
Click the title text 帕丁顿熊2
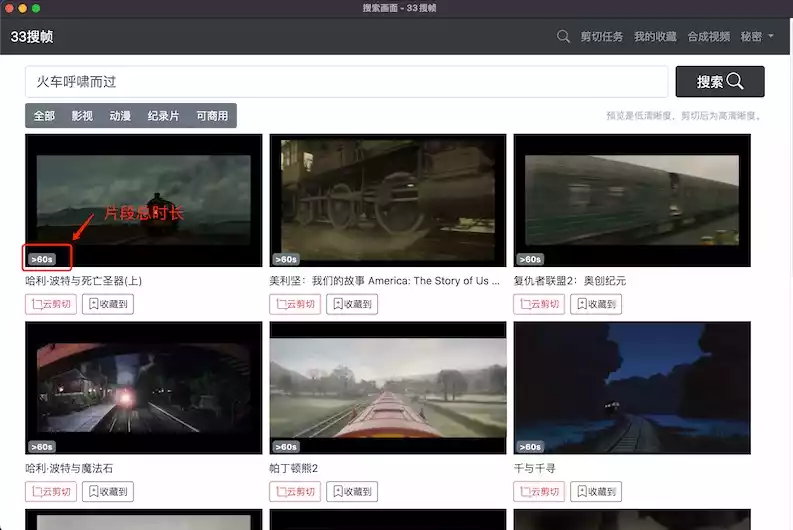[x=293, y=468]
